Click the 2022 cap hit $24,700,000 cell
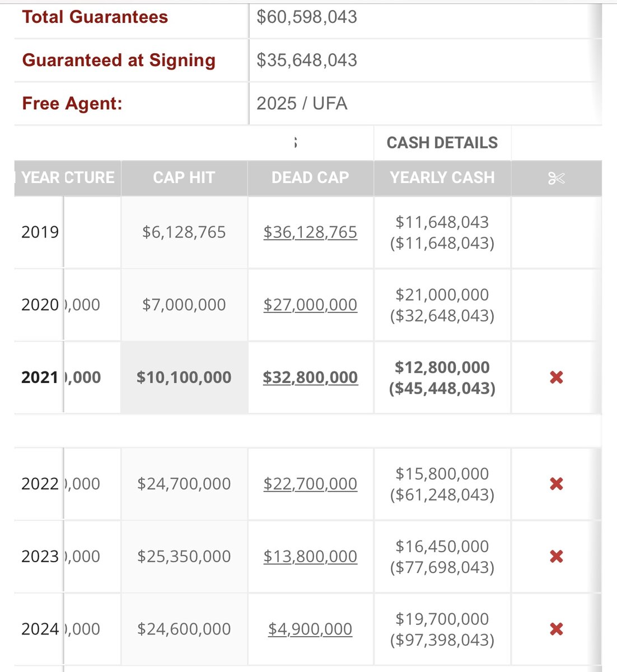The height and width of the screenshot is (672, 617). (x=184, y=484)
